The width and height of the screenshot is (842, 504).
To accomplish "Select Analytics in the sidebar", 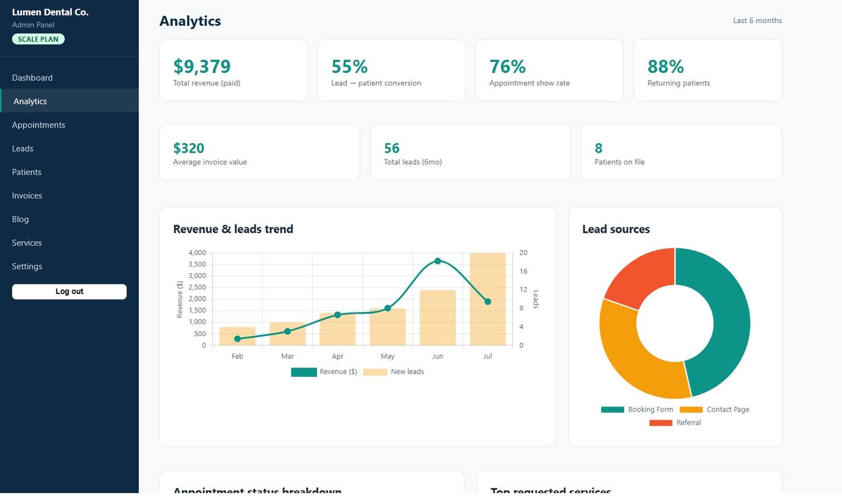I will coord(69,101).
